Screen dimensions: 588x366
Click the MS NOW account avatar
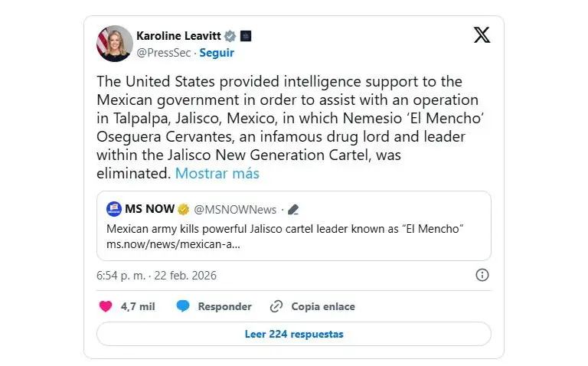tap(114, 209)
